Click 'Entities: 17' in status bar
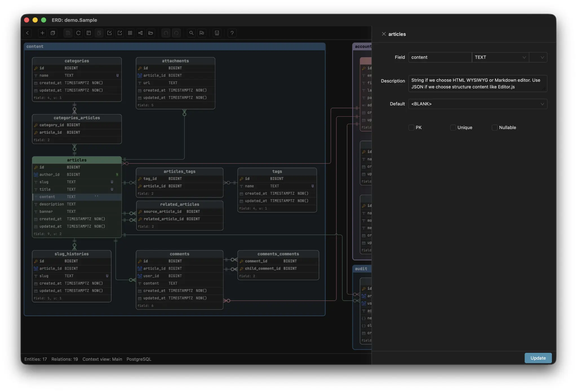Screen dimensions: 577x392 point(35,359)
